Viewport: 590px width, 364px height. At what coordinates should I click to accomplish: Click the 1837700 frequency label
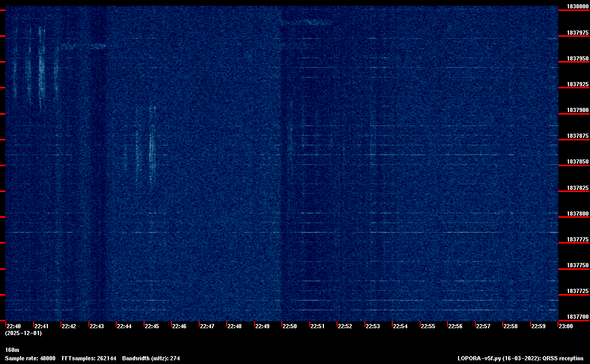point(577,317)
